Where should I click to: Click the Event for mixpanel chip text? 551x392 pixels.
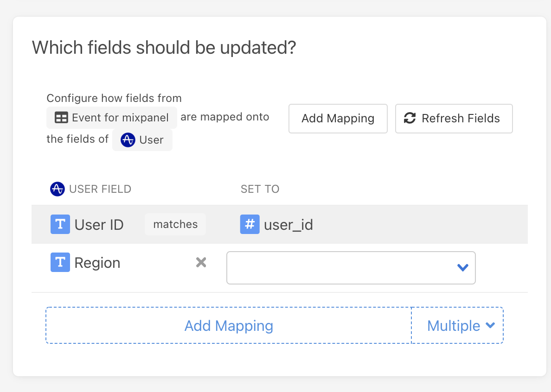[x=120, y=118]
